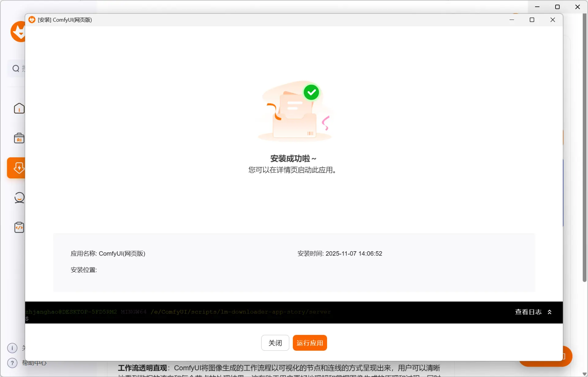Open 帮助中心 help center link
This screenshot has height=377, width=588.
point(34,364)
